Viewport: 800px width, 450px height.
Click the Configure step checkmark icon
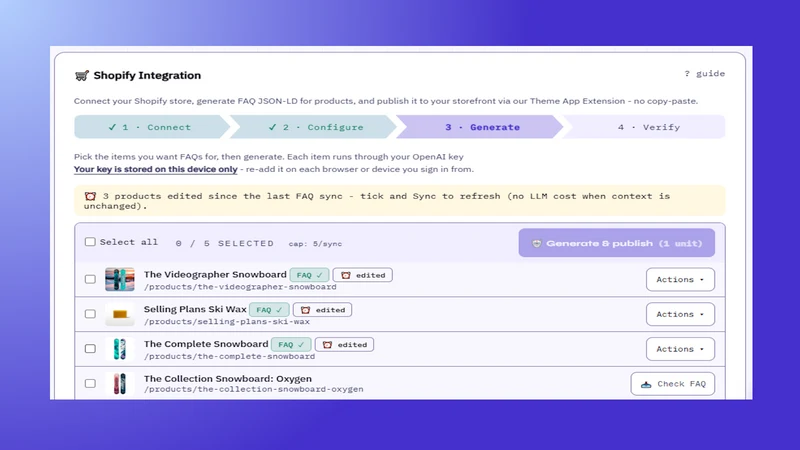point(272,127)
